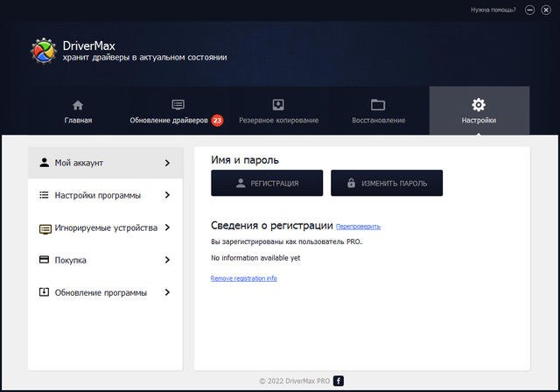The image size is (560, 392).
Task: Click the Сведения о регистрации heading
Action: (272, 225)
